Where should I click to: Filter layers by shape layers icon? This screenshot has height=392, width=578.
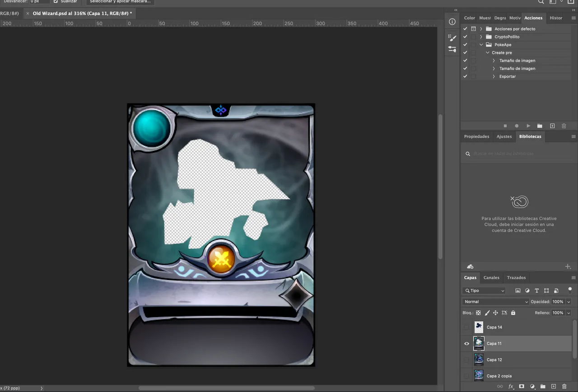click(546, 290)
